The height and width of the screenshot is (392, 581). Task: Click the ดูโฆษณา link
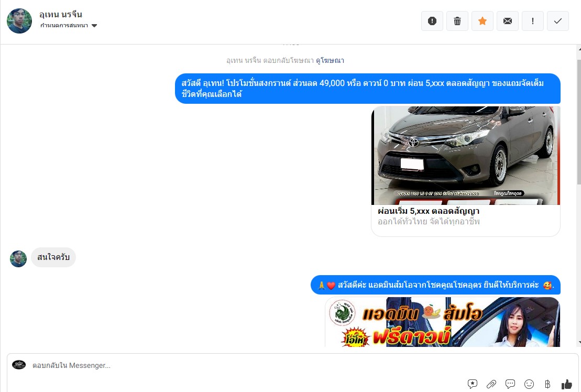pos(330,61)
